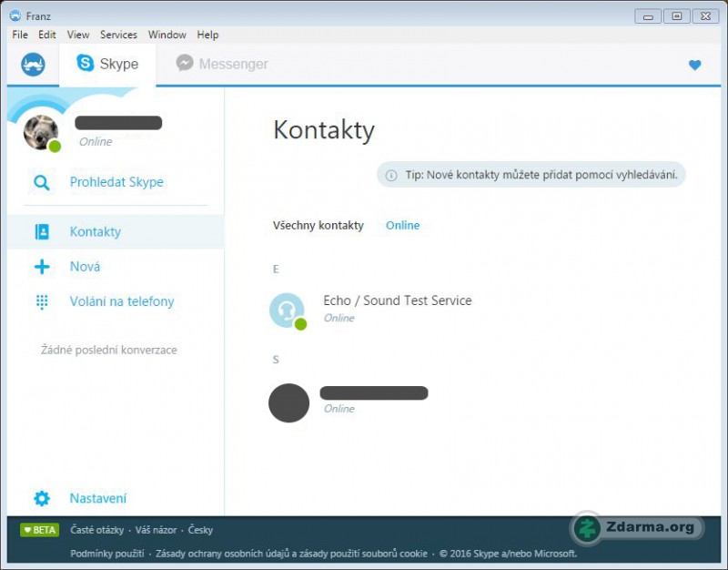The image size is (728, 570).
Task: Click the letter E section header
Action: 276,269
